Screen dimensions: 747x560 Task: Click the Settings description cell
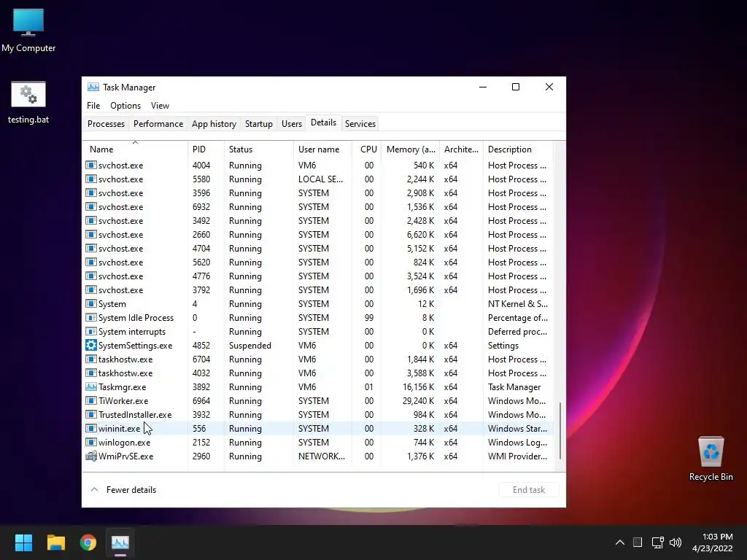click(503, 345)
